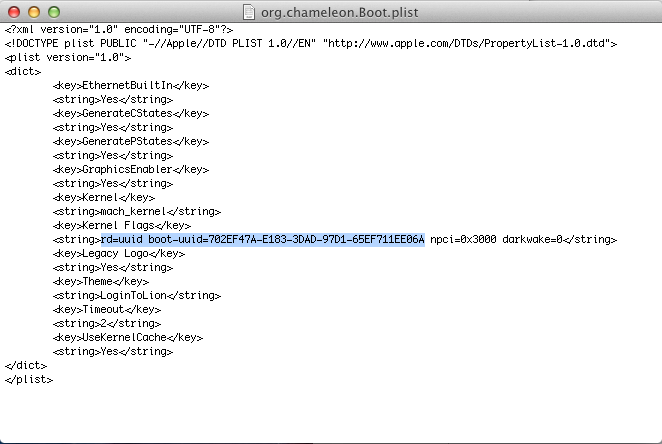Click the GeneratePStates key line

(131, 141)
